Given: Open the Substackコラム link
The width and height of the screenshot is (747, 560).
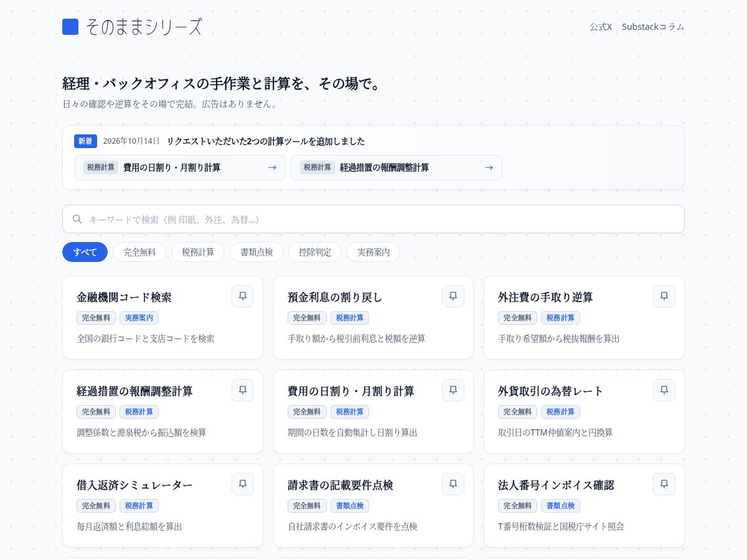Looking at the screenshot, I should pos(653,27).
